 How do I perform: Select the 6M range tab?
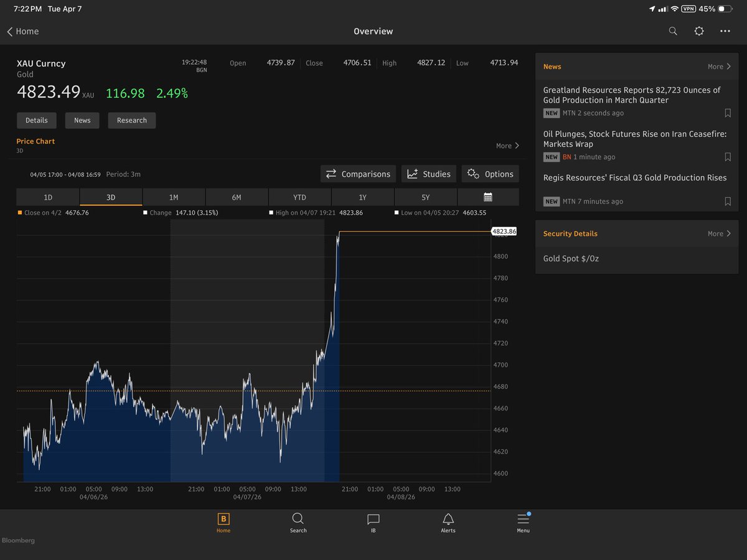237,197
